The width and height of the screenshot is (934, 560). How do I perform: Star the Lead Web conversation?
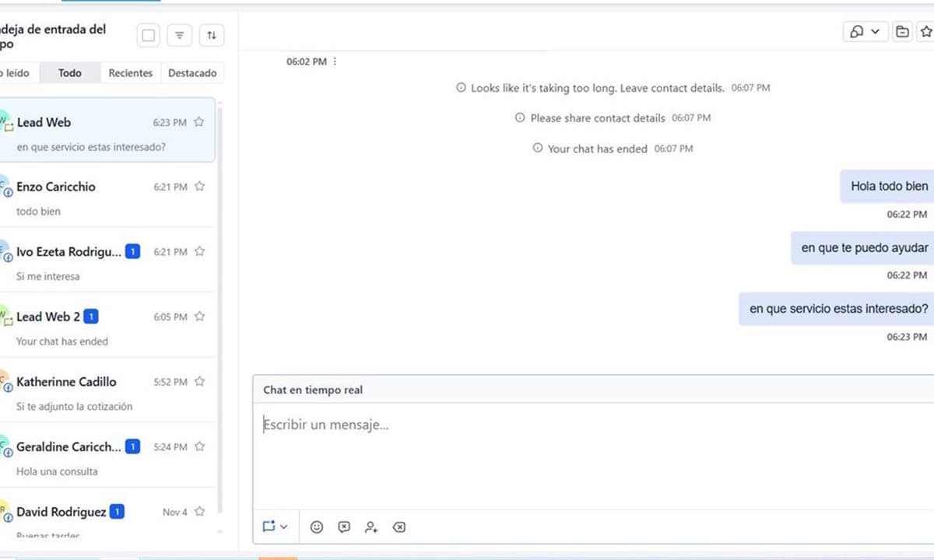pos(198,122)
